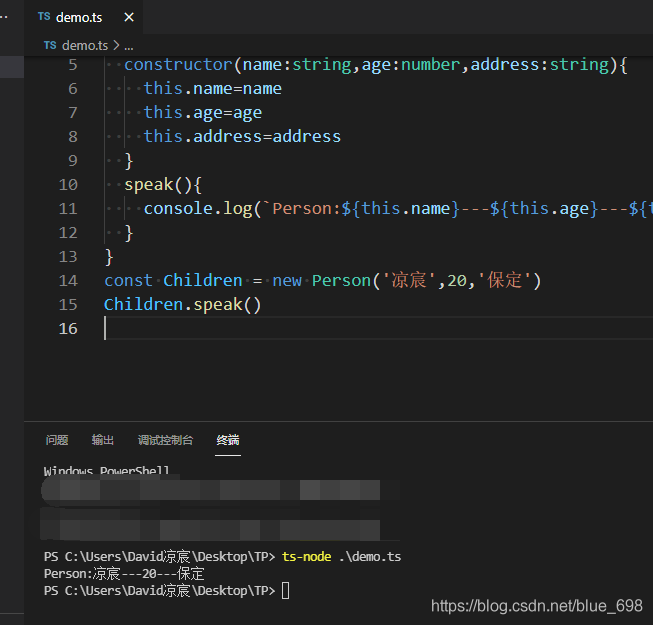
Task: Focus the terminal prompt cursor
Action: point(285,591)
